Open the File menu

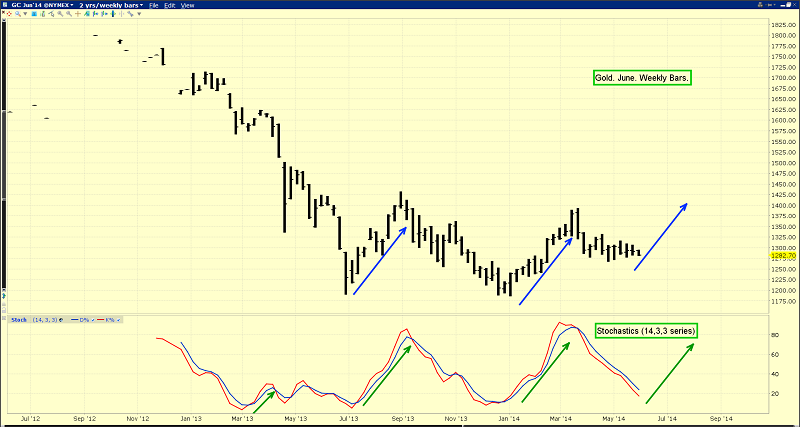tap(153, 5)
